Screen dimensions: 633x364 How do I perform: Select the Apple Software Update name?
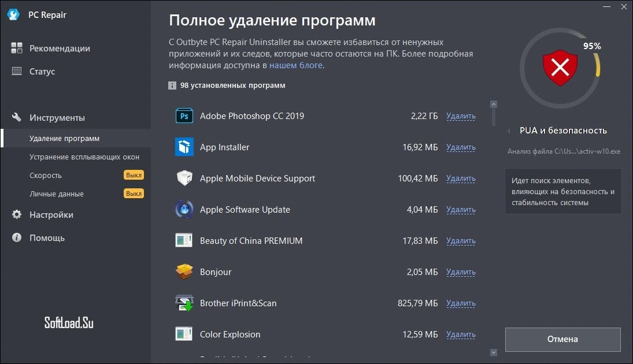[245, 209]
